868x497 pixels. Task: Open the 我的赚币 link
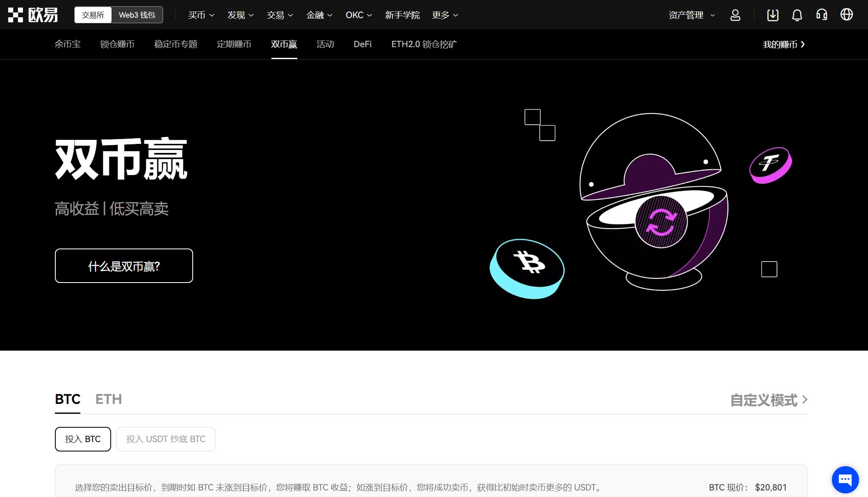(784, 44)
